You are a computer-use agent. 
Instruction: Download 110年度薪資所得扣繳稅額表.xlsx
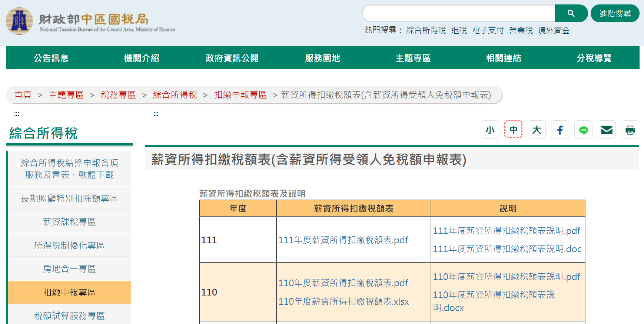(343, 301)
